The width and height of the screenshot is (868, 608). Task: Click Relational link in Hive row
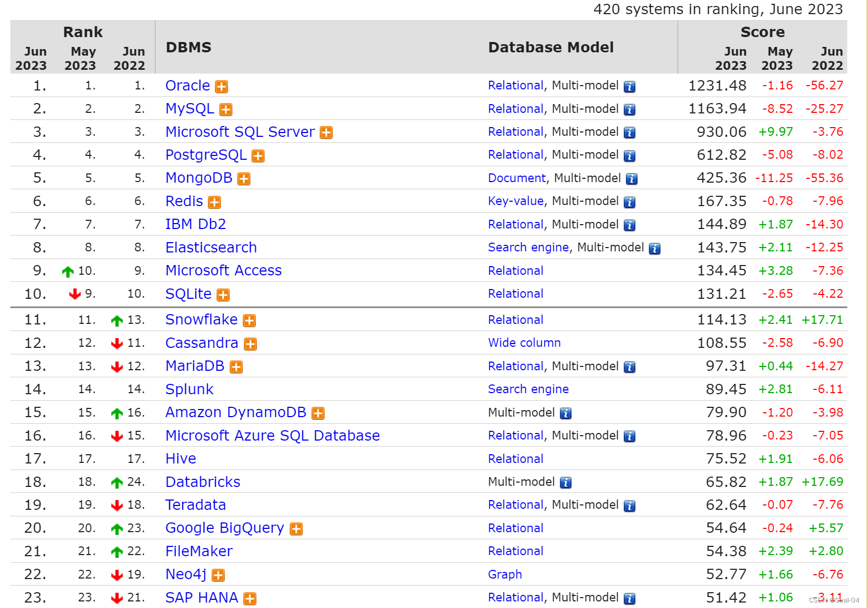coord(516,459)
